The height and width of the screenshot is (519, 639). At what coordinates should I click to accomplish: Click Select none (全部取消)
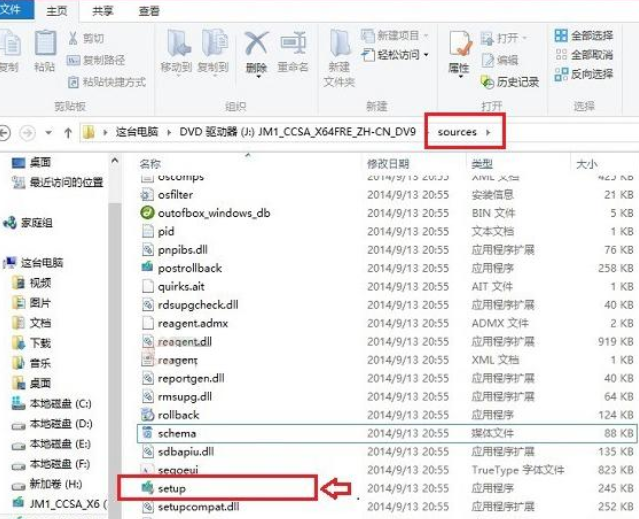point(584,55)
